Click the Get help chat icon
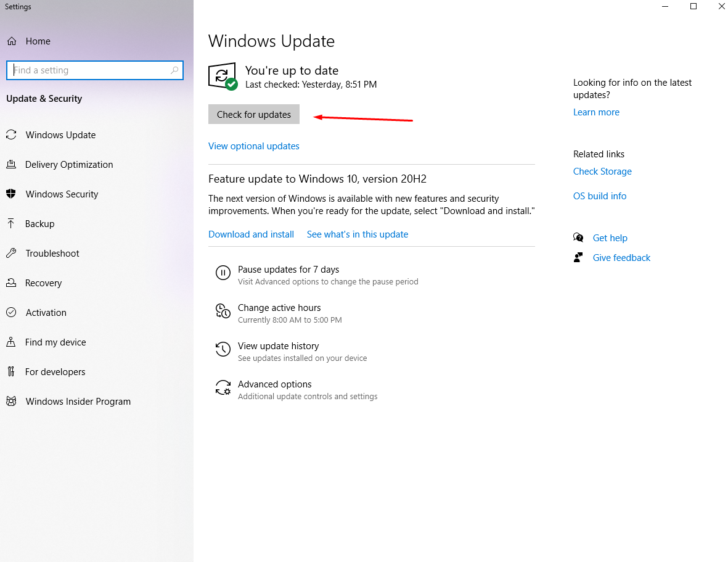This screenshot has height=562, width=728. (578, 238)
